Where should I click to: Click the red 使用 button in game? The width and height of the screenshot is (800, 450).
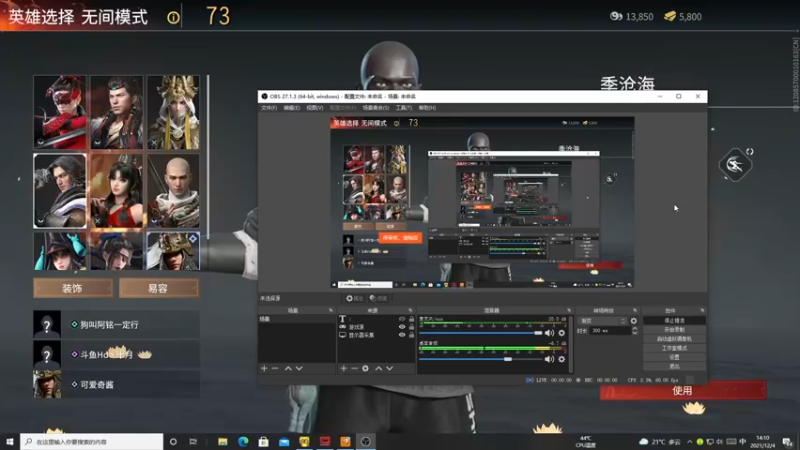pyautogui.click(x=683, y=391)
